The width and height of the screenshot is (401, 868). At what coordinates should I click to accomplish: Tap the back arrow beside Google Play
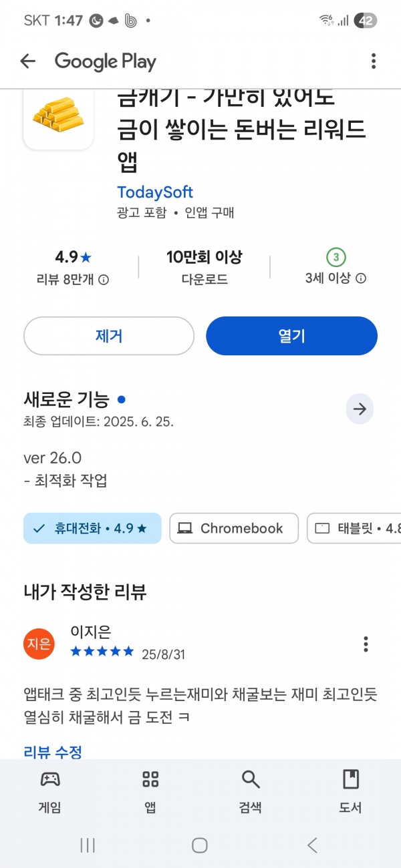27,61
